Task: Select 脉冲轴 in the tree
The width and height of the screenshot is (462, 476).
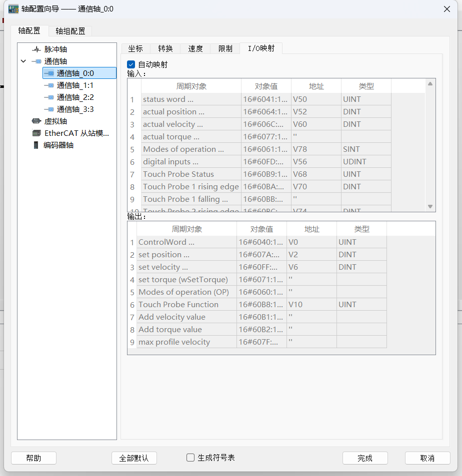Action: point(55,49)
